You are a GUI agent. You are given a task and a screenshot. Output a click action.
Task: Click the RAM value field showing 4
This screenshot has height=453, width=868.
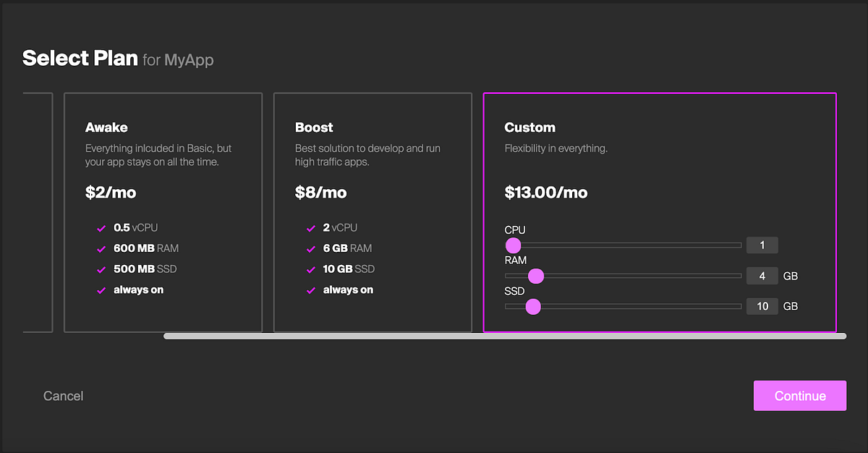click(762, 276)
